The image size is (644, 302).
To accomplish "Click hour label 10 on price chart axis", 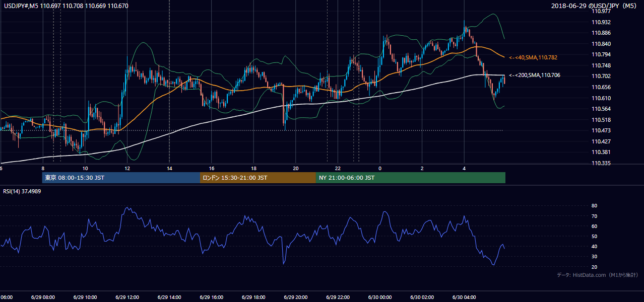I will point(85,169).
